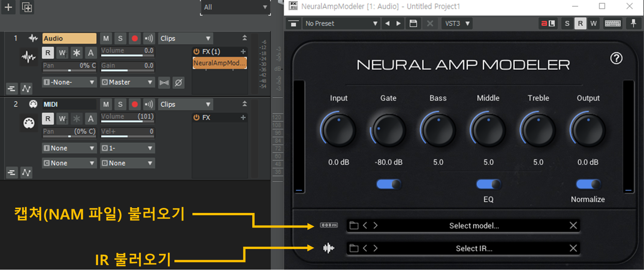Image resolution: width=644 pixels, height=277 pixels.
Task: Click Select IR... to load an impulse response
Action: click(474, 248)
